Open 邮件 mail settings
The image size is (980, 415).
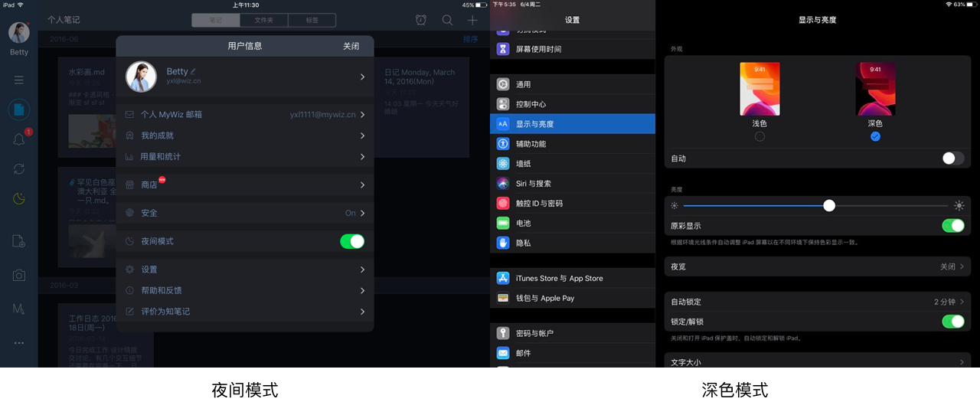pos(573,354)
